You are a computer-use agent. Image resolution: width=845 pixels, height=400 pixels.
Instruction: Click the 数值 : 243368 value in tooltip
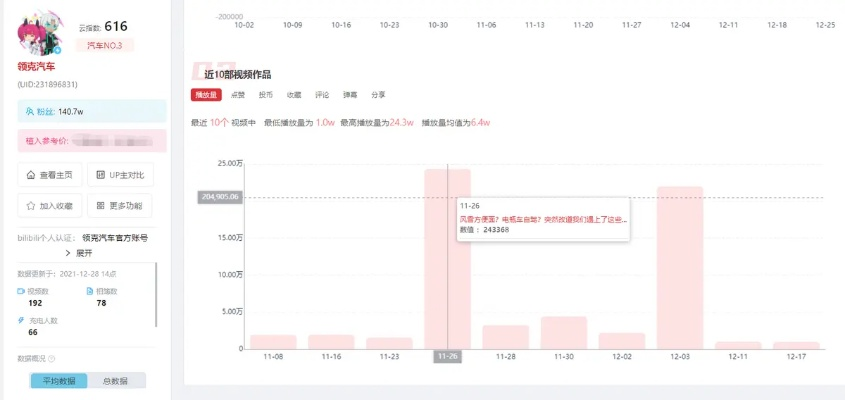[x=484, y=230]
